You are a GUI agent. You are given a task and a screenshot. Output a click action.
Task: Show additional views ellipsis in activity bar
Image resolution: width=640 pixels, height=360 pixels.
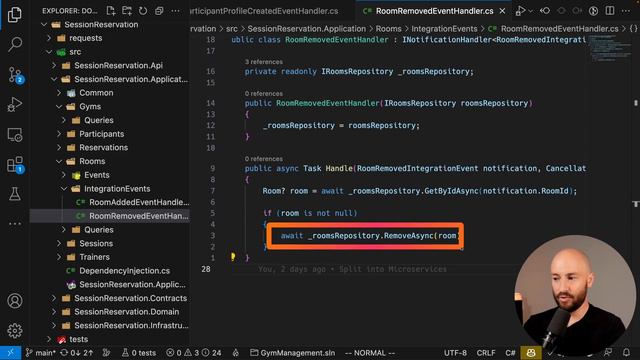15,224
